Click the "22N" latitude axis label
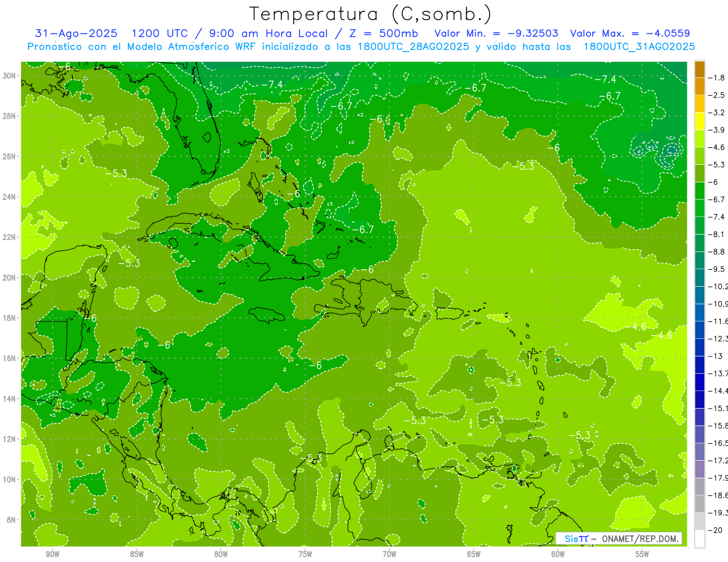This screenshot has height=562, width=728. pos(10,237)
